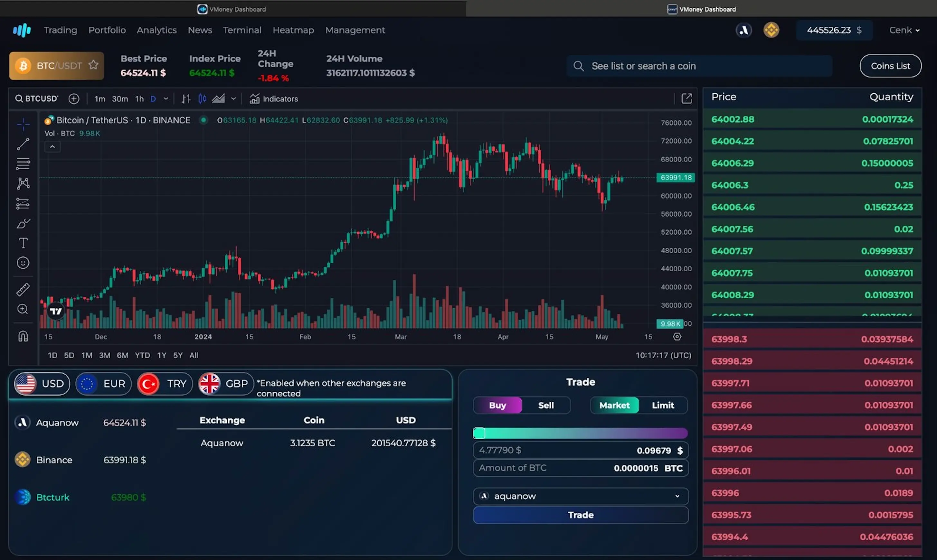
Task: Click the trade amount slider handle
Action: 479,433
